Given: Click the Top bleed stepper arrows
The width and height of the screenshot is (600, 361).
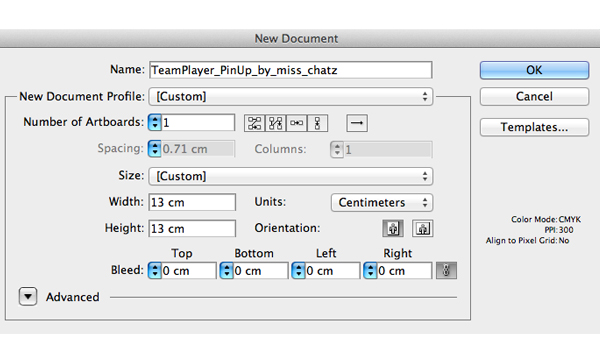Looking at the screenshot, I should pyautogui.click(x=155, y=271).
